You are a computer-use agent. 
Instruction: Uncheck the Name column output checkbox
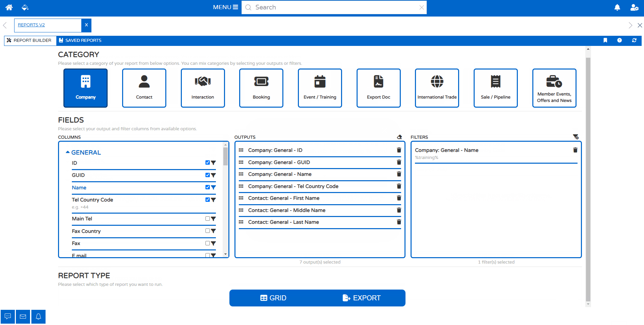coord(207,187)
